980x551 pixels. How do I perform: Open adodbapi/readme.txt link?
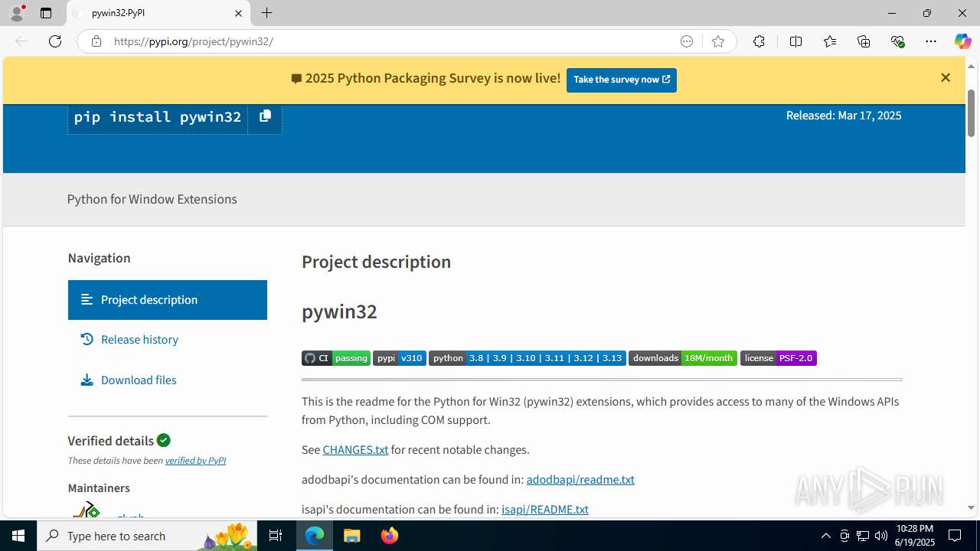click(x=580, y=480)
